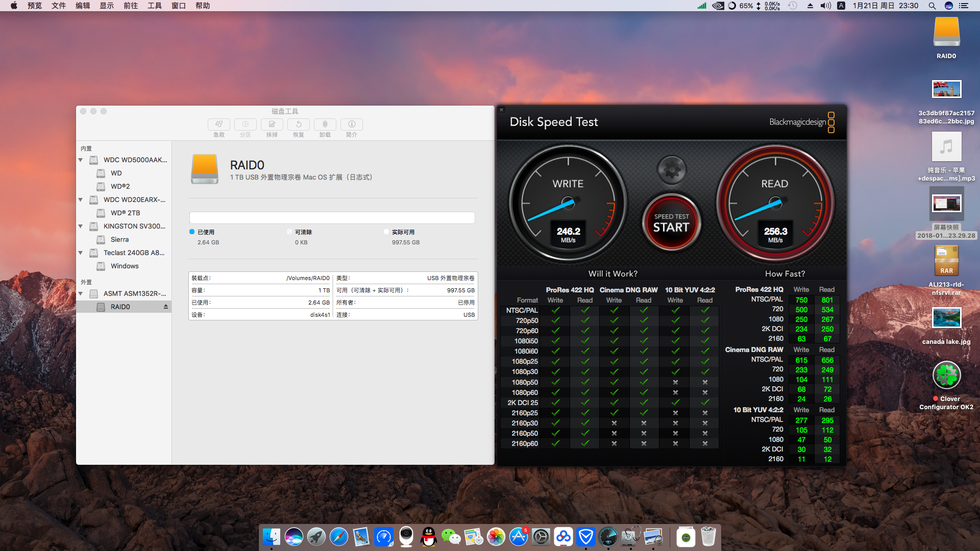Click the Erase (抹掉) toolbar icon
The width and height of the screenshot is (980, 551).
tap(272, 124)
